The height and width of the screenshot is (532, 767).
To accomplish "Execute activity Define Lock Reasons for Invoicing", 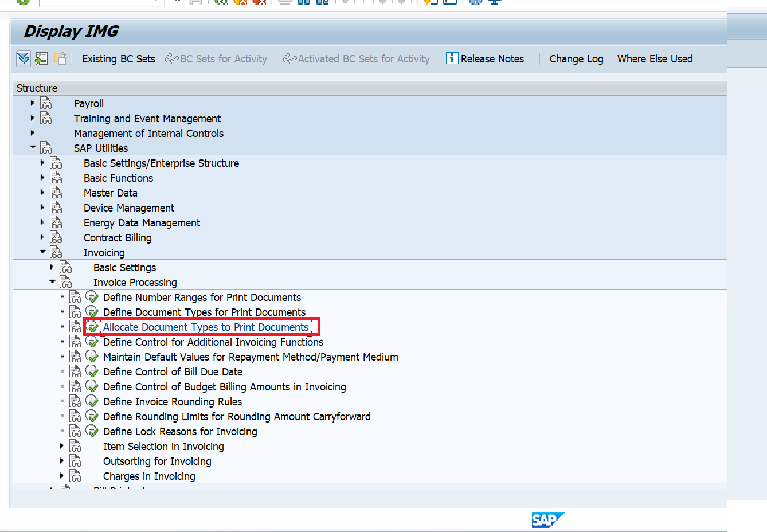I will pyautogui.click(x=92, y=431).
